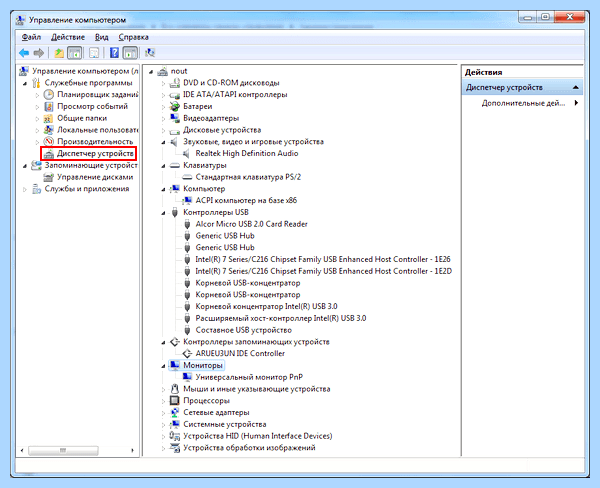600x488 pixels.
Task: Collapse the Звуковые, видео и игровые устройства node
Action: pos(163,142)
